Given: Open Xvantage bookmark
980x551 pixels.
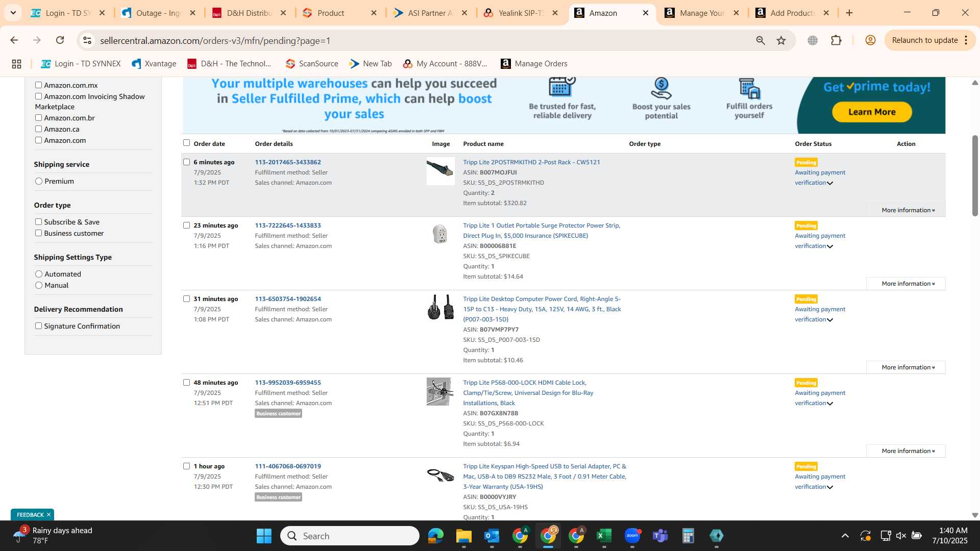Looking at the screenshot, I should [154, 64].
